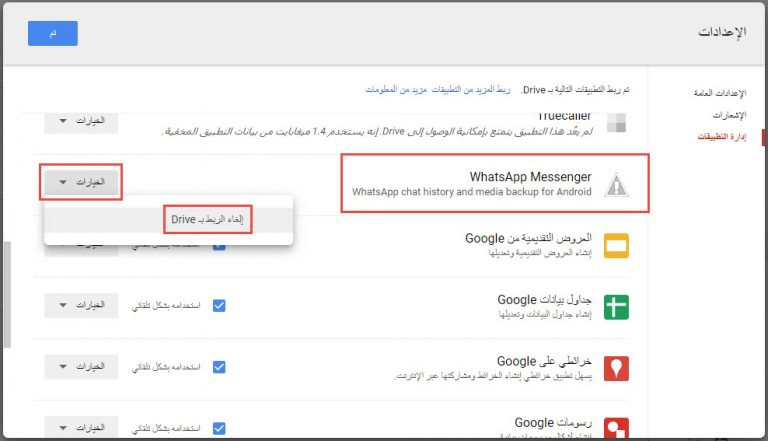Click the Google Sheets app title text
768x441 pixels.
pos(545,300)
